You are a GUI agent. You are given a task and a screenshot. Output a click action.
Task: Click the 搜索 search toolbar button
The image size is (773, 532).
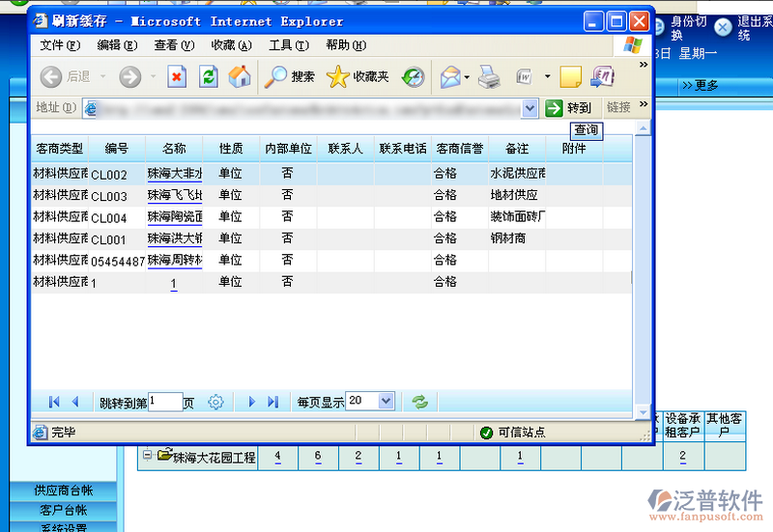291,76
